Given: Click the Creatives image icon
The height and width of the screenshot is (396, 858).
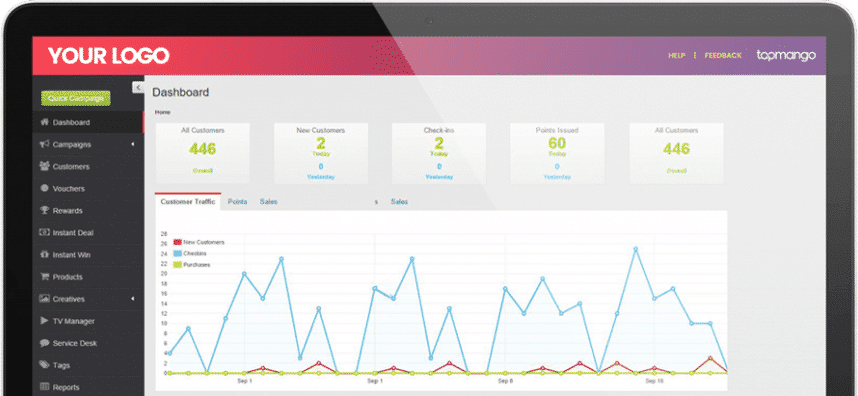Looking at the screenshot, I should click(x=44, y=299).
